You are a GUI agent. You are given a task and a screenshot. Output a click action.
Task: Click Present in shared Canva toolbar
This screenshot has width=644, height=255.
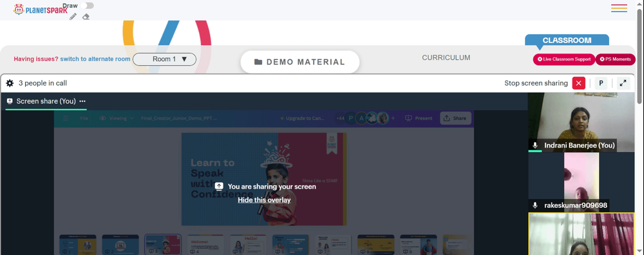pyautogui.click(x=419, y=118)
